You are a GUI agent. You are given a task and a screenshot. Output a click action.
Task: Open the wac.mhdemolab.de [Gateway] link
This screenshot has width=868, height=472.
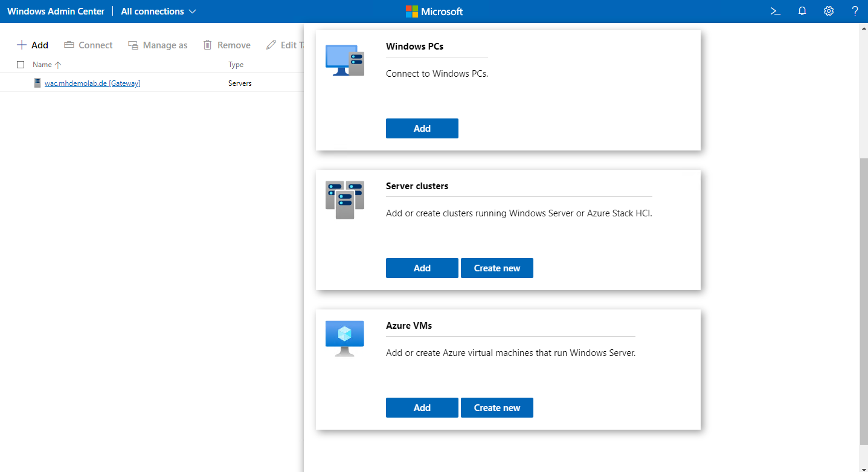pyautogui.click(x=92, y=83)
